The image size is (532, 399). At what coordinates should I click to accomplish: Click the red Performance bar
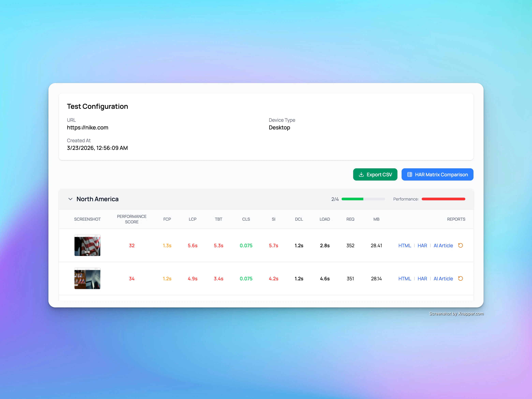coord(443,199)
